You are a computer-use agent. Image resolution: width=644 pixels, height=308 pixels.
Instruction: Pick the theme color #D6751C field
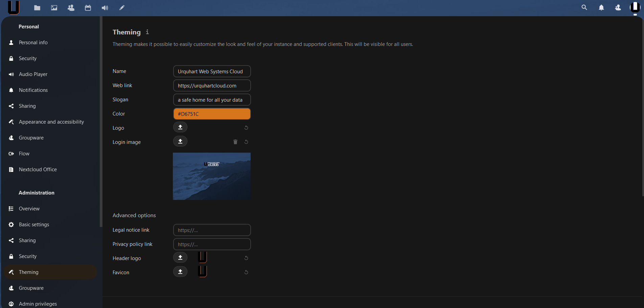pyautogui.click(x=212, y=114)
